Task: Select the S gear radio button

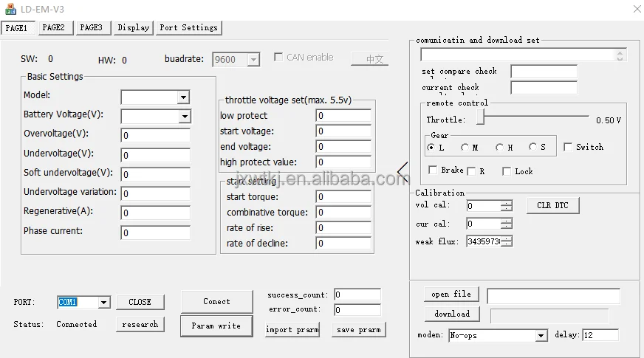Action: coord(532,147)
